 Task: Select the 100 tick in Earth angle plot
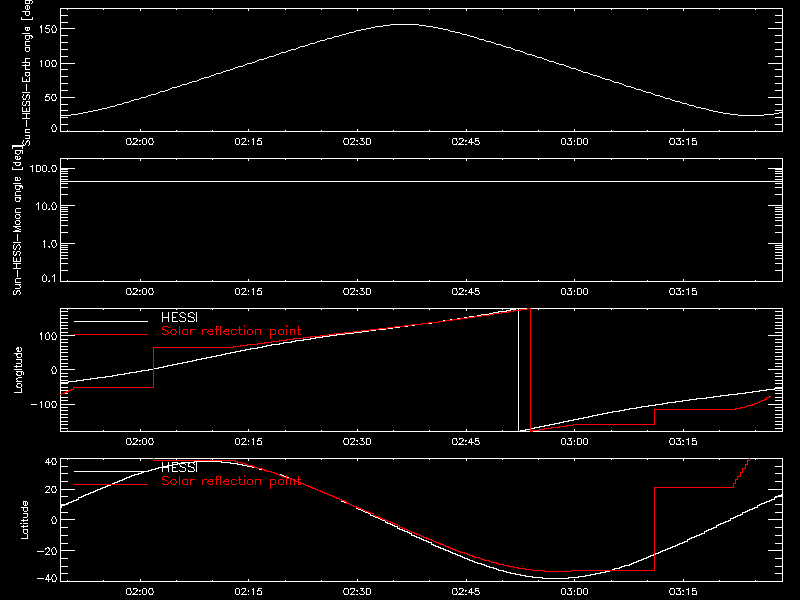(48, 63)
